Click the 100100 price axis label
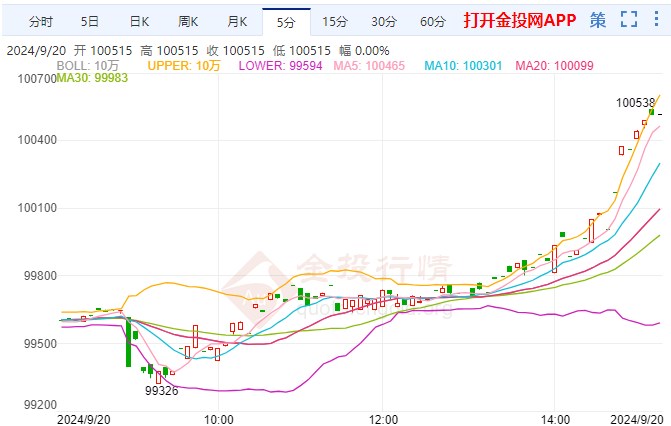The image size is (671, 426). (x=37, y=208)
